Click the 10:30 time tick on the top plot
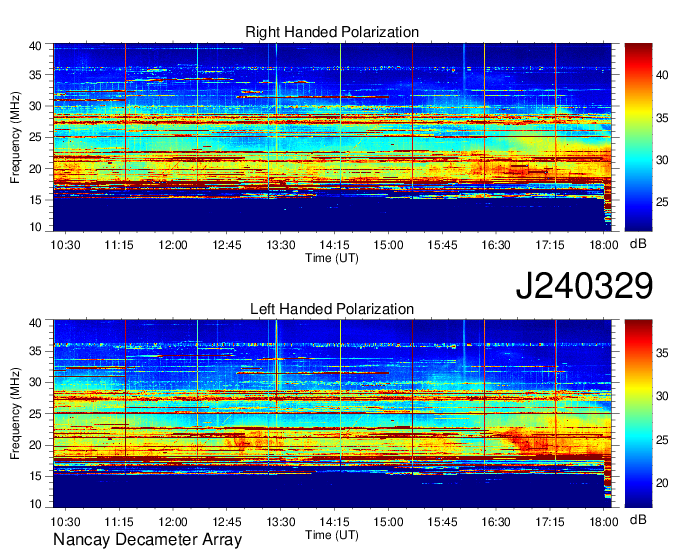 [65, 245]
